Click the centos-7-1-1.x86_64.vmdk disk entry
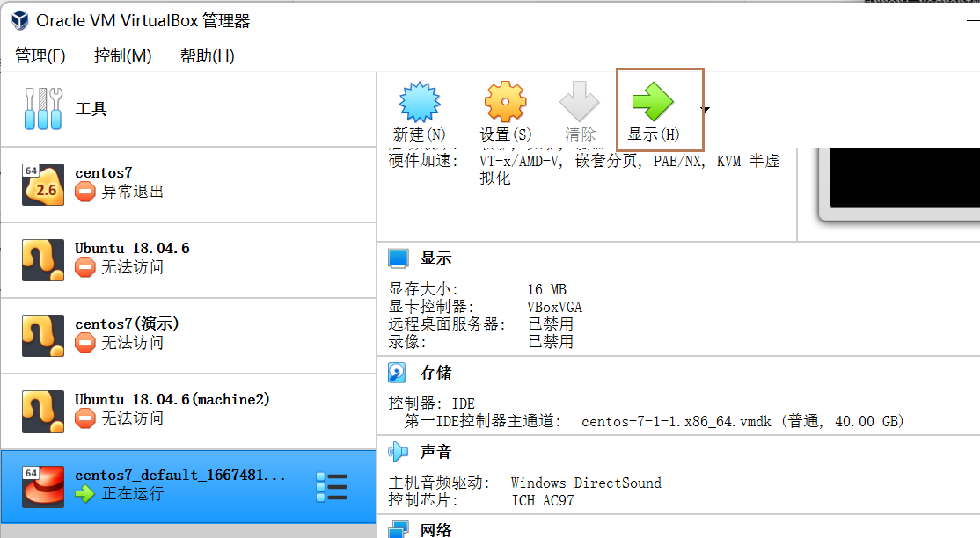980x538 pixels. point(742,422)
